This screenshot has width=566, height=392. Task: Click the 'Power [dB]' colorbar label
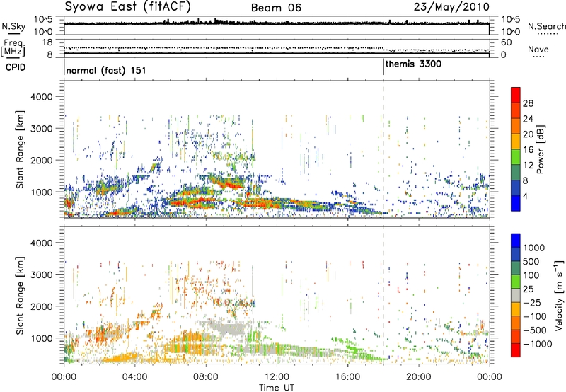coord(540,149)
